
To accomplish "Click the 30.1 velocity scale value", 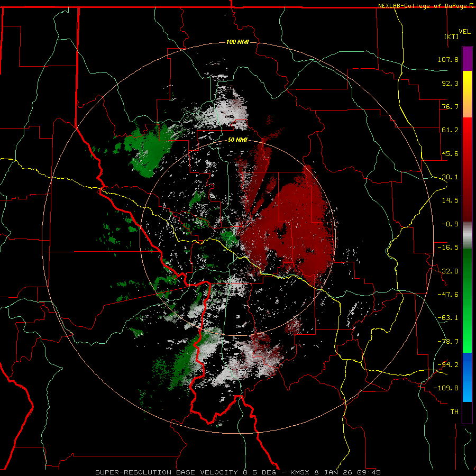I will pos(450,177).
